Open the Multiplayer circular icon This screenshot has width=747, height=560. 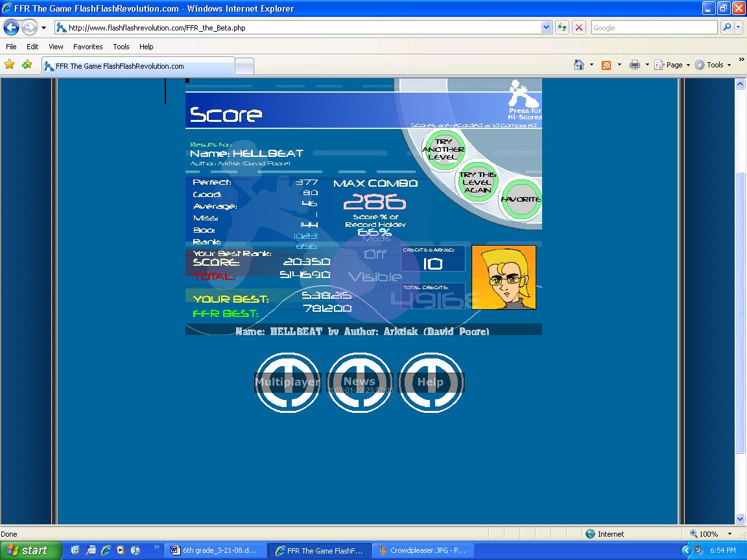point(288,382)
